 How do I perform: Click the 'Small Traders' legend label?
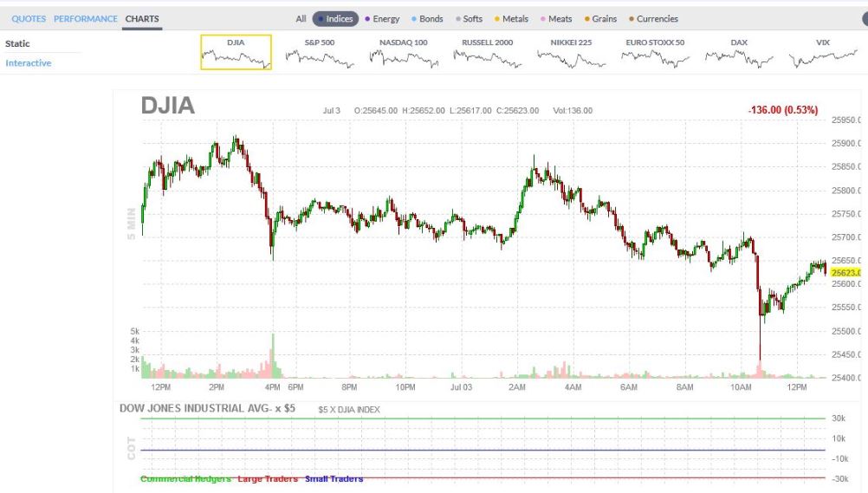[x=334, y=478]
